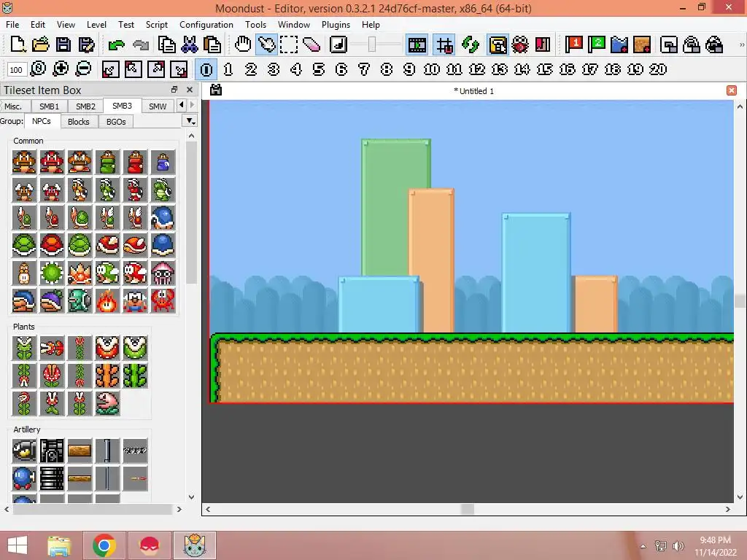Click the blue water zone icon

[x=619, y=44]
